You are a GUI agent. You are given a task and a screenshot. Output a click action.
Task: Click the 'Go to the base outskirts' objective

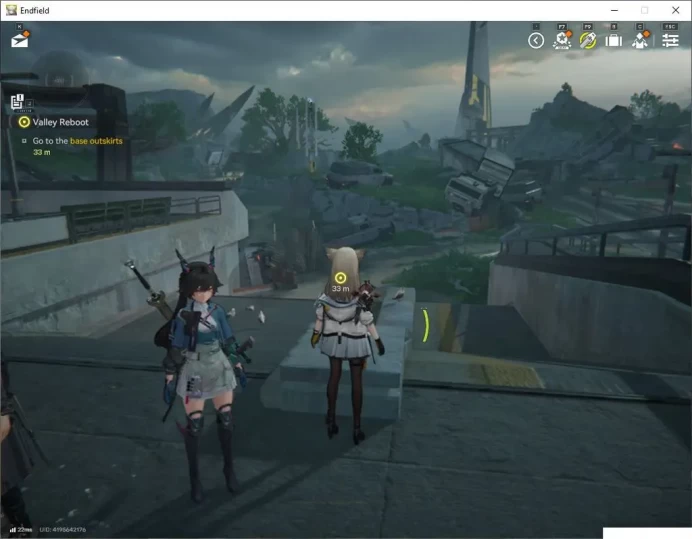tap(77, 141)
